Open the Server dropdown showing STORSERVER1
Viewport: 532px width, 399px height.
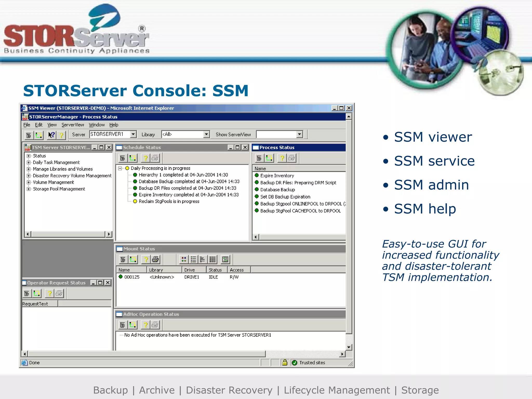pyautogui.click(x=133, y=134)
